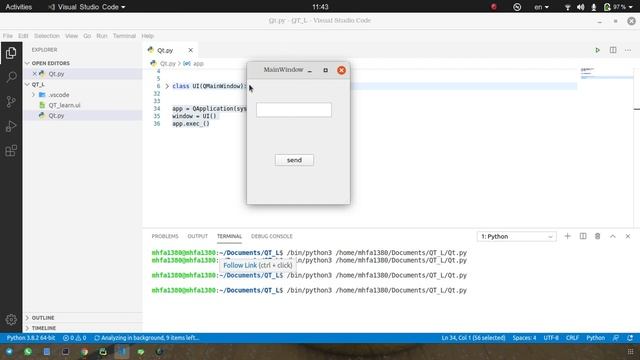Click errors and warnings count in status bar

tap(74, 338)
